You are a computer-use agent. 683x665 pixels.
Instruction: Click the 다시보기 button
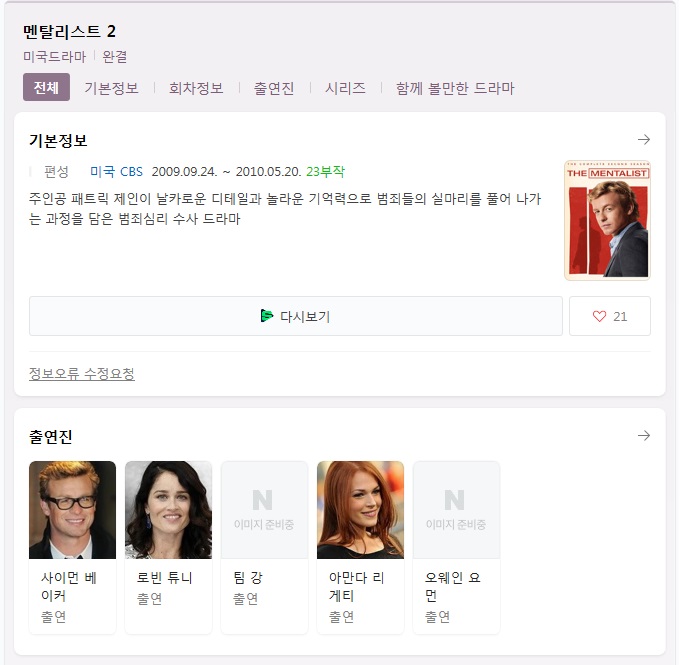[296, 316]
